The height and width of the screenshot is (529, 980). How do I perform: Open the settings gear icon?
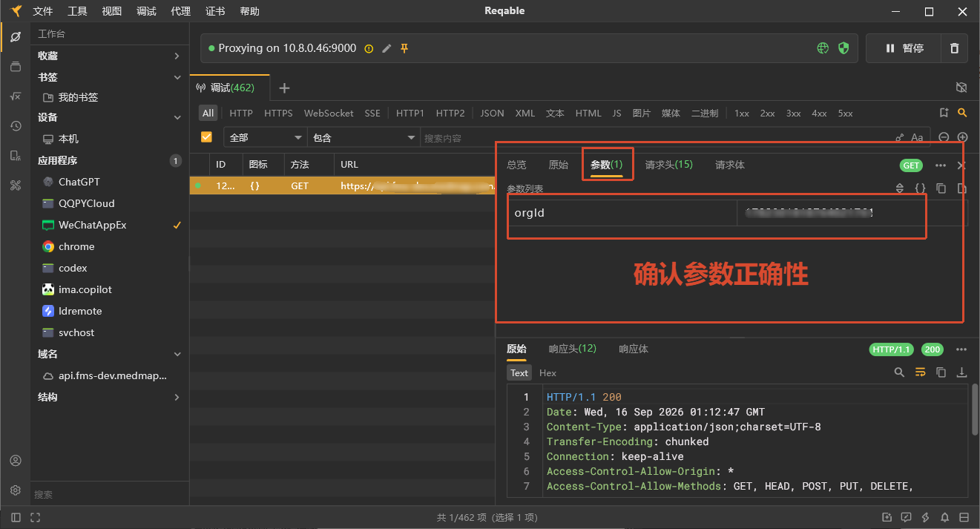pos(16,490)
